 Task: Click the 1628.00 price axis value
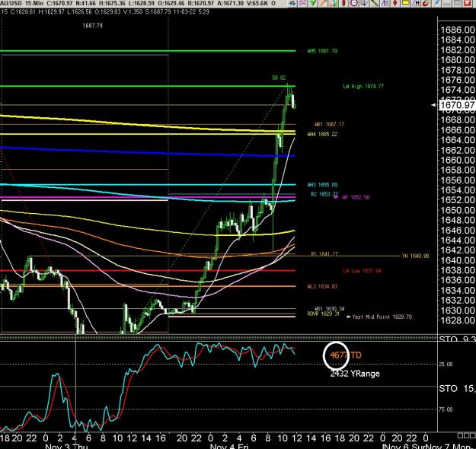(457, 320)
